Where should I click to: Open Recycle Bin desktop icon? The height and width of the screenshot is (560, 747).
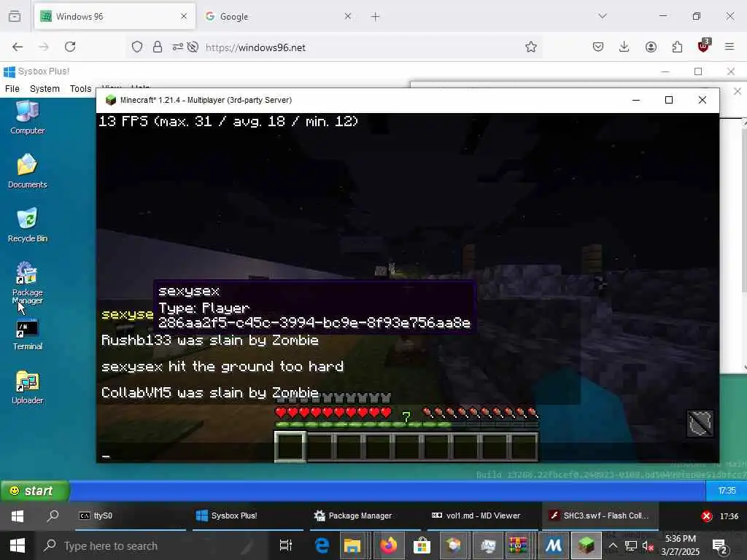pos(28,225)
